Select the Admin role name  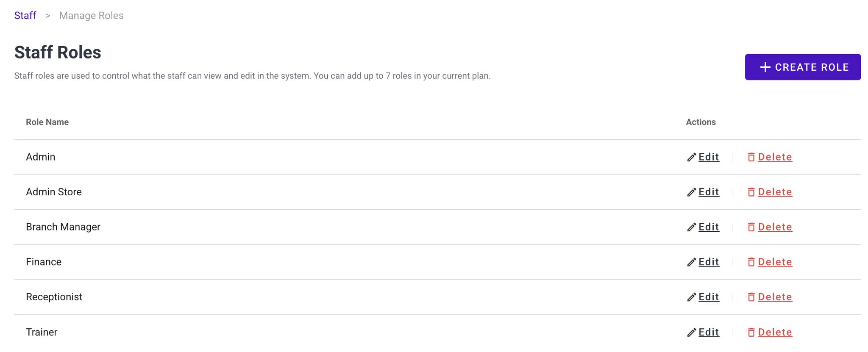41,157
